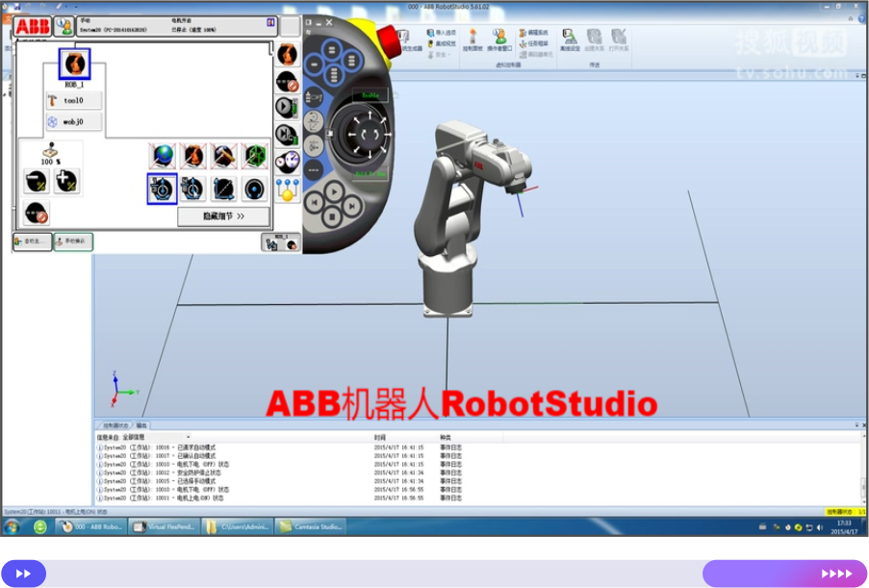This screenshot has width=869, height=588.
Task: Click the ABB logo menu button
Action: point(33,26)
